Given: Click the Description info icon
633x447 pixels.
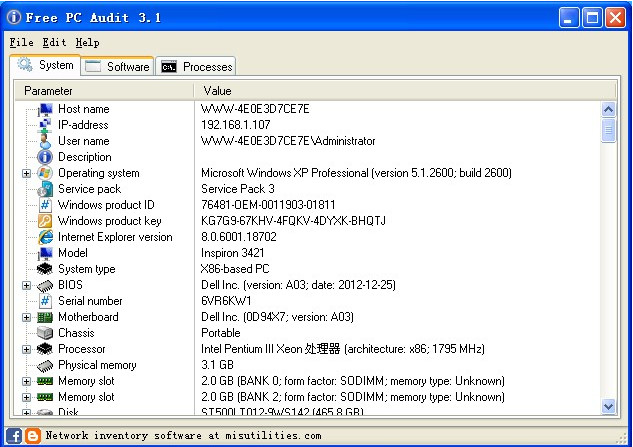Looking at the screenshot, I should tap(45, 157).
